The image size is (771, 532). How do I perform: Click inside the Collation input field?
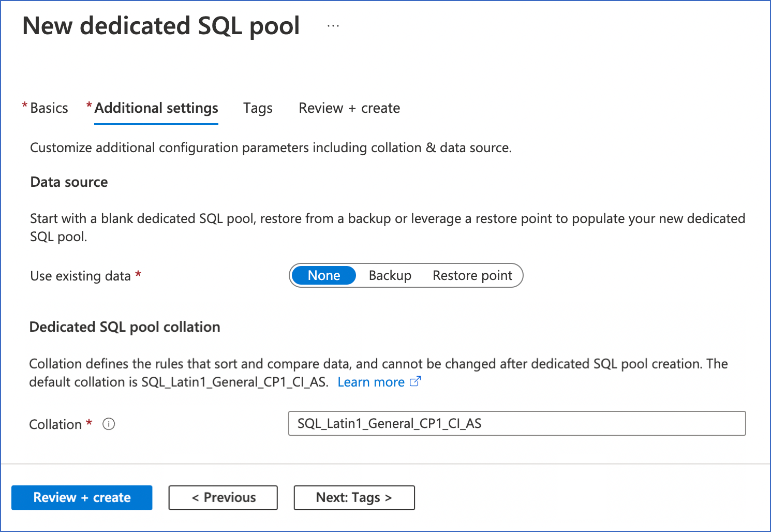click(x=517, y=423)
